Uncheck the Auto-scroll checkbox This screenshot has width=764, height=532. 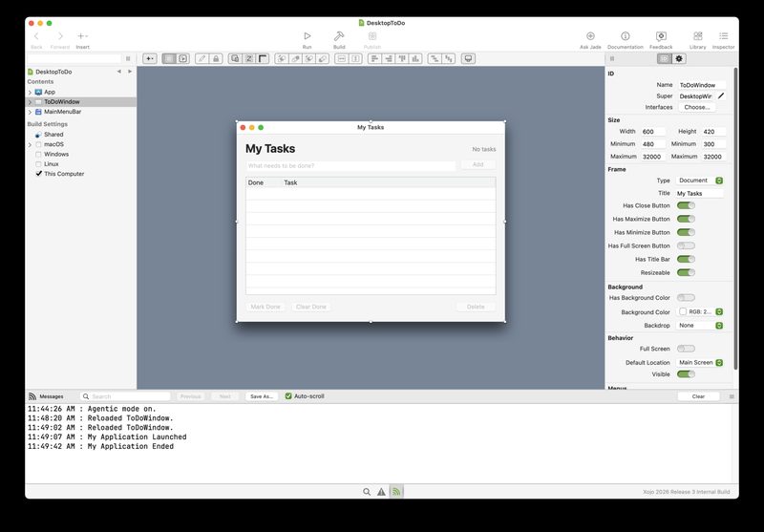click(x=288, y=396)
